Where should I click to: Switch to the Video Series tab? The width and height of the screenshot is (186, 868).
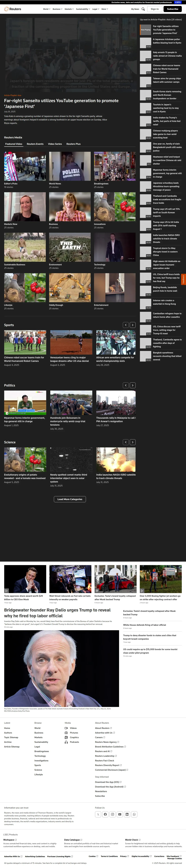(55, 144)
